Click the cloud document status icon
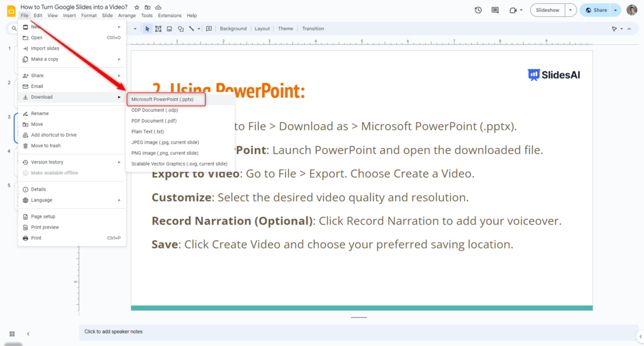Viewport: 644px width, 346px height. 158,7
